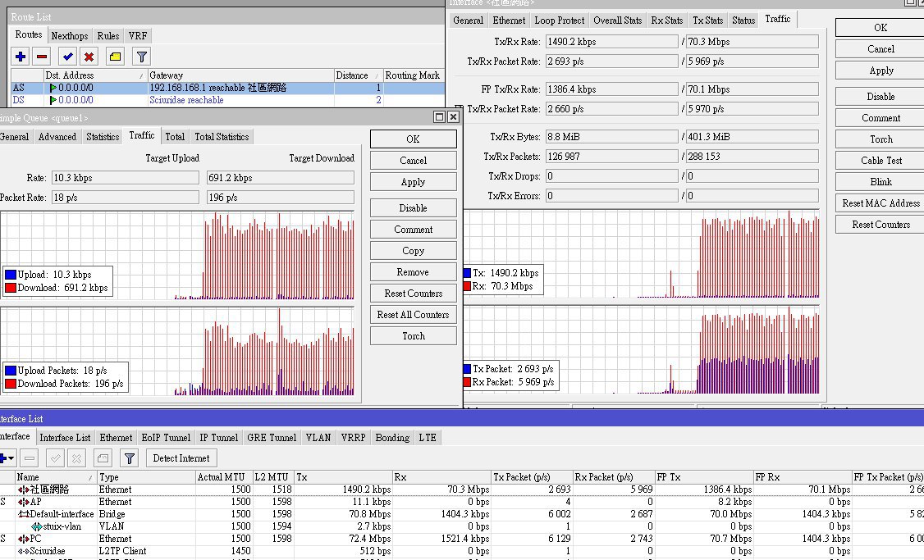Enable route with the blue checkmark icon
Screen dimensions: 924x560
click(x=68, y=57)
